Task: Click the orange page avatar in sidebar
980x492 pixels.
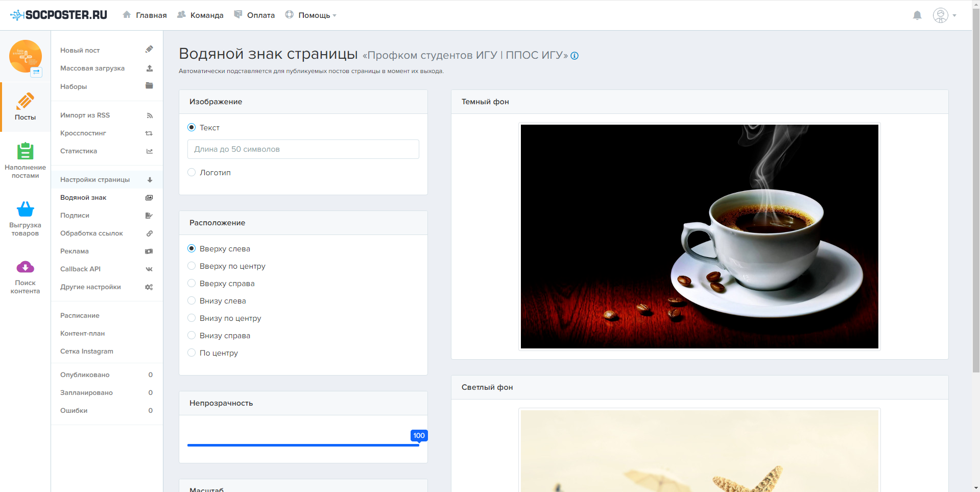Action: click(25, 56)
